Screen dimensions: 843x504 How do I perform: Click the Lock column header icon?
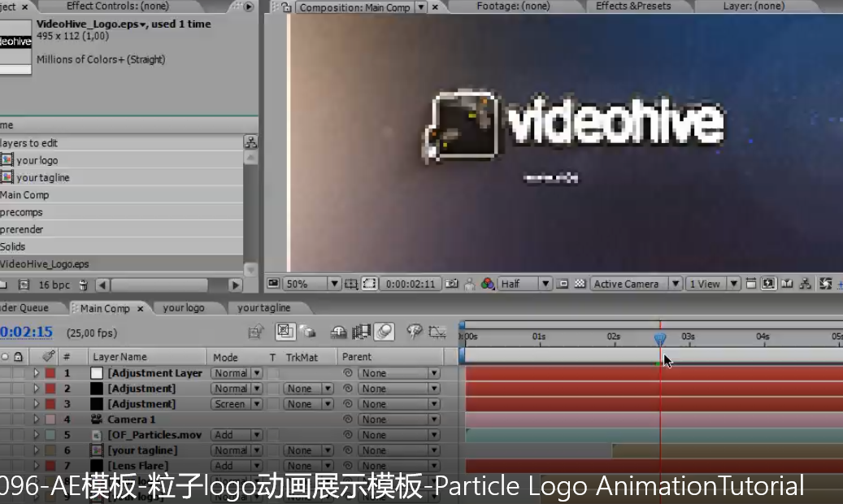18,357
